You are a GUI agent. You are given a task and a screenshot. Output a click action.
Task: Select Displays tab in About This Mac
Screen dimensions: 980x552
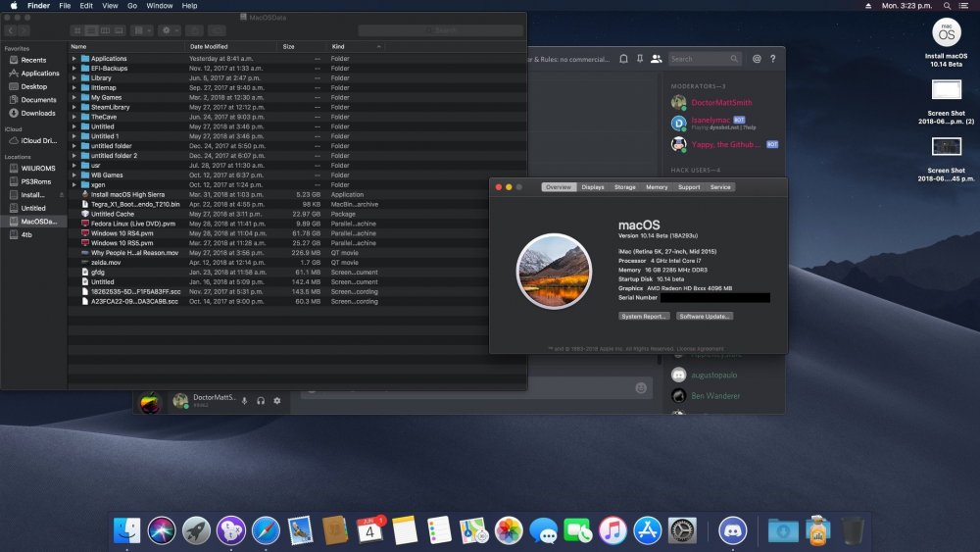click(593, 187)
